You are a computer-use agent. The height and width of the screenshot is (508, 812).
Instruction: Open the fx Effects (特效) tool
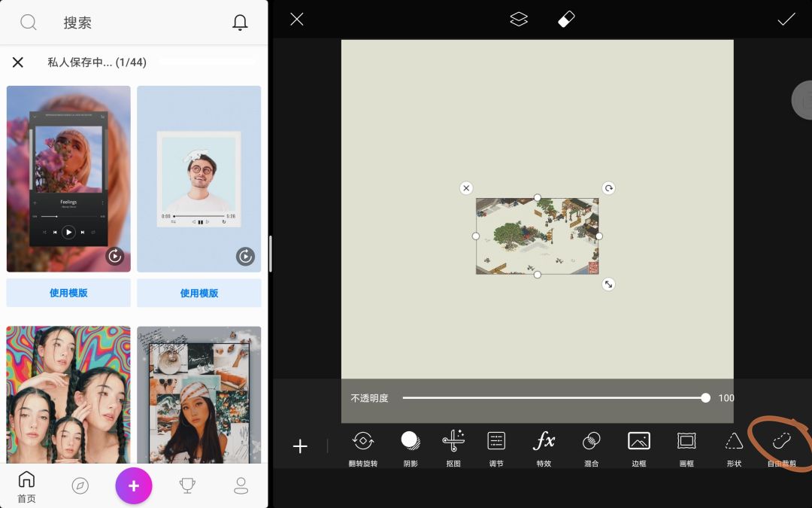pyautogui.click(x=544, y=446)
